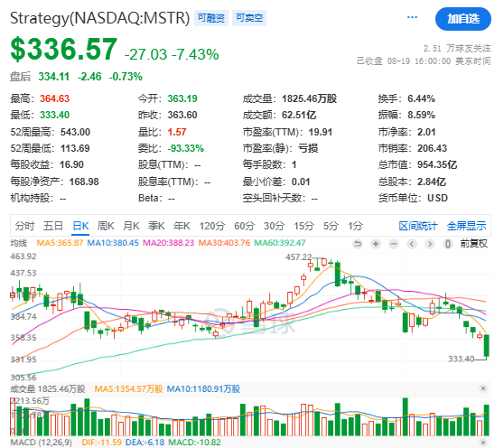Viewport: 504px width, 448px height.
Task: Close the volume indicator panel
Action: click(x=483, y=388)
